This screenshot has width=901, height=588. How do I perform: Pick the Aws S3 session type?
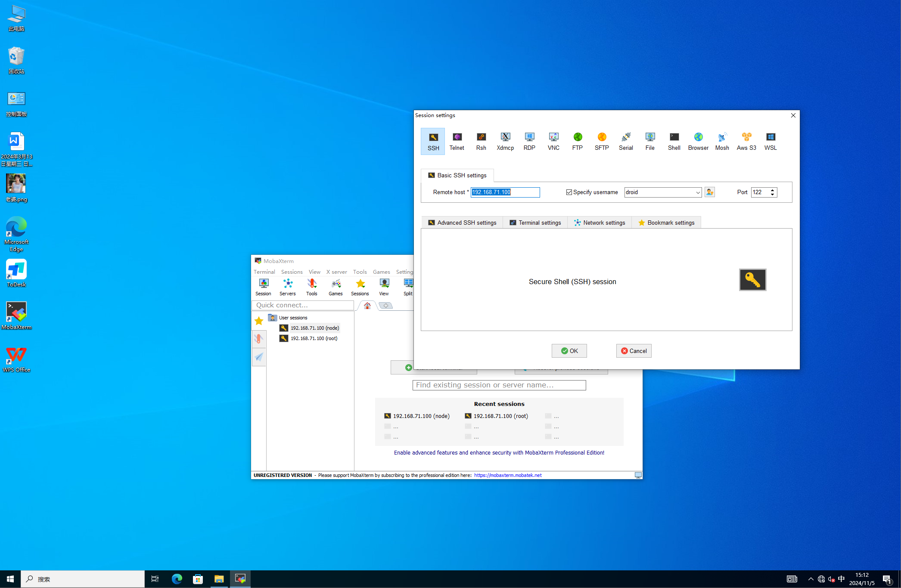coord(746,141)
